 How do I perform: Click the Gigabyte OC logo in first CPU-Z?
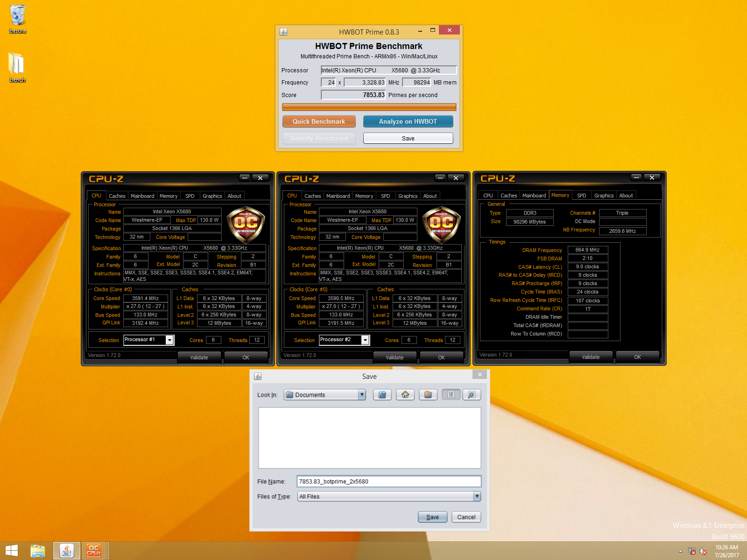tap(246, 225)
